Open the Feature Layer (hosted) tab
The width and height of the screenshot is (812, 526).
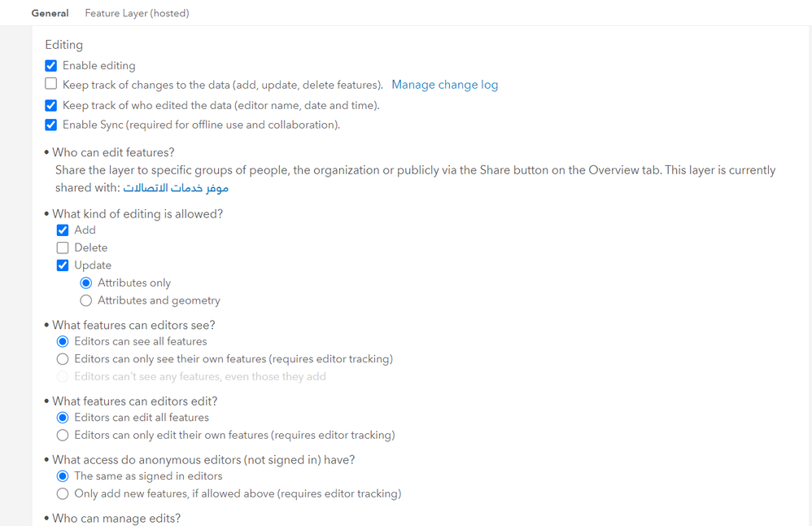coord(137,13)
